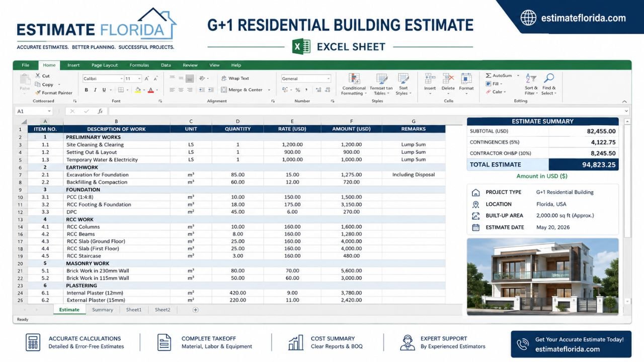Screen dimensions: 644x362
Task: Switch to the Formulas tab
Action: point(139,65)
